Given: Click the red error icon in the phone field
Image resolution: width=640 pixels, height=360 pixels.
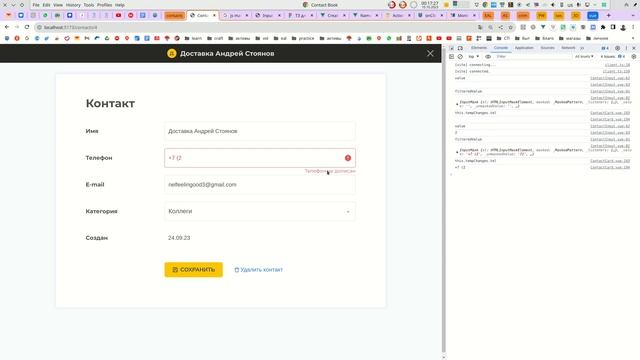Looking at the screenshot, I should point(348,158).
